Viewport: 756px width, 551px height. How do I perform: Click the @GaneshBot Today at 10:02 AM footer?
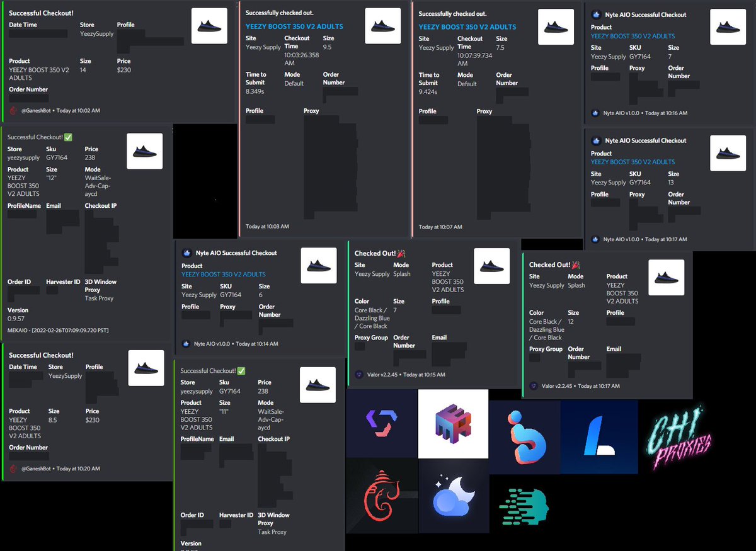click(59, 110)
